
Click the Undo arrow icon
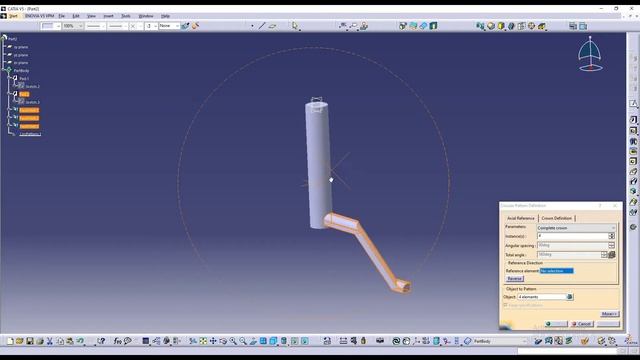point(80,341)
